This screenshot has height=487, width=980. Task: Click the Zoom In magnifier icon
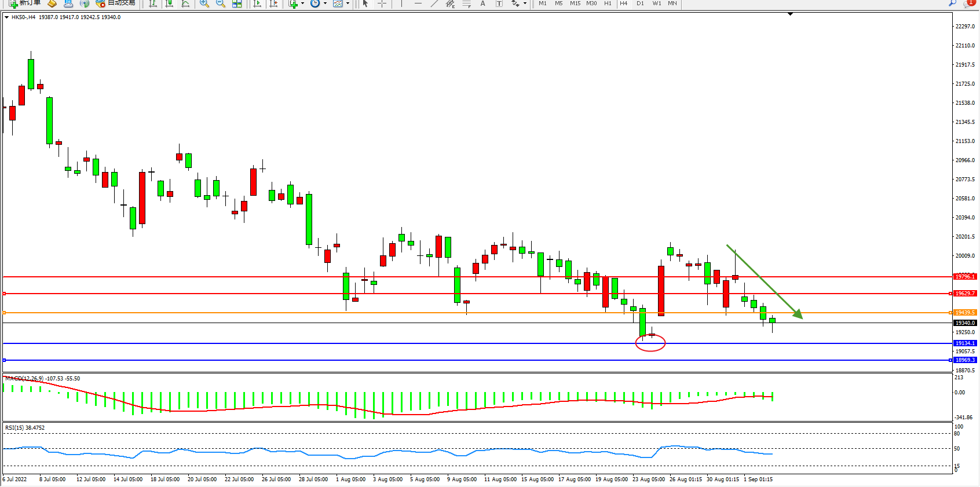click(204, 3)
